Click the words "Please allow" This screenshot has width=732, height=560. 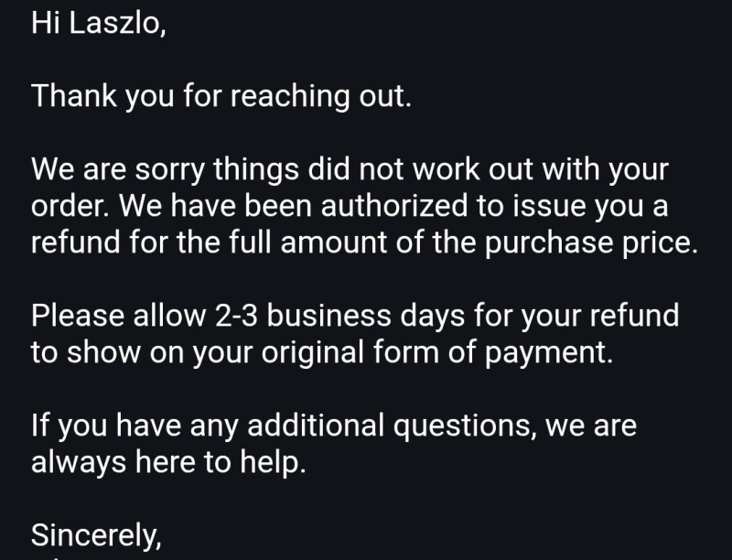[x=117, y=317]
